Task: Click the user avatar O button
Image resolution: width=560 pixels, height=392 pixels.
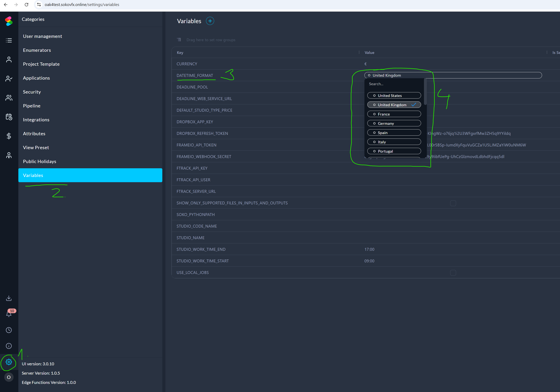Action: [x=9, y=377]
